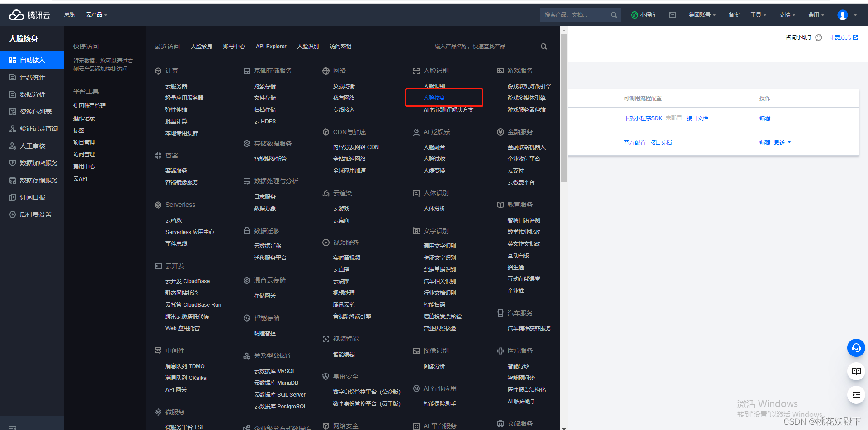The width and height of the screenshot is (868, 430).
Task: Open 通用文字识别 product link
Action: (x=439, y=246)
